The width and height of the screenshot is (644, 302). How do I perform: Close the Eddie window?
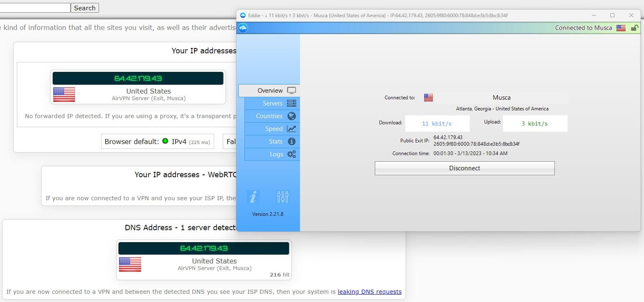(x=631, y=15)
